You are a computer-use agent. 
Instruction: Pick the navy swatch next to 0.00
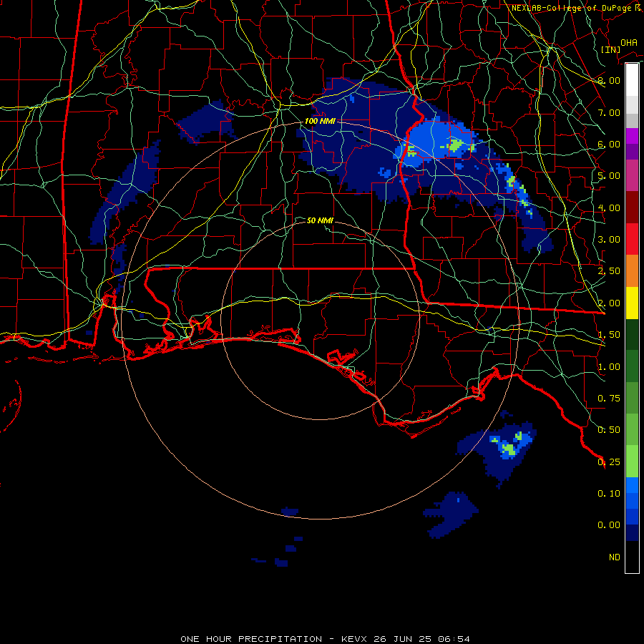[x=632, y=533]
